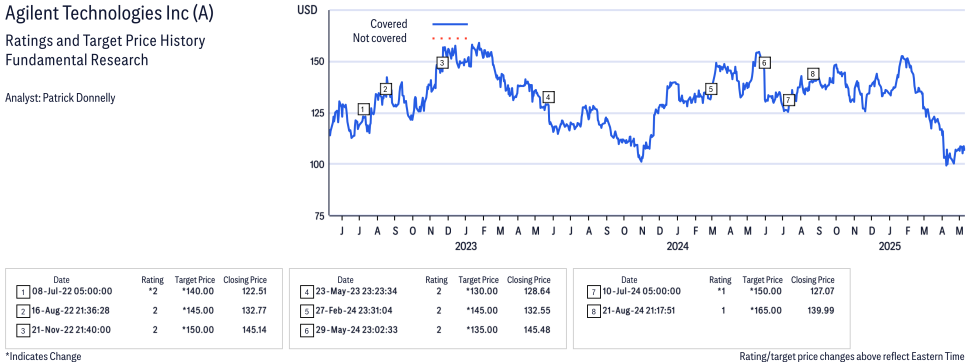Click closing price 128.64

coord(538,291)
